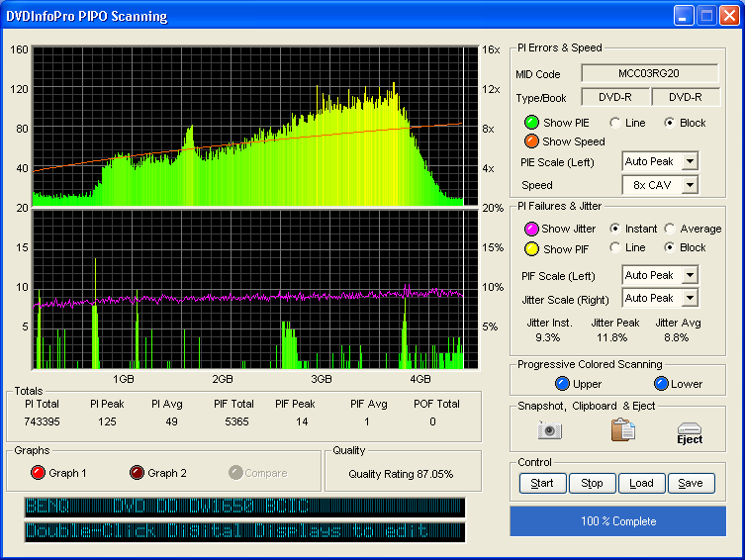Click the blue Lower color scanning swatch
745x560 pixels.
tap(661, 384)
